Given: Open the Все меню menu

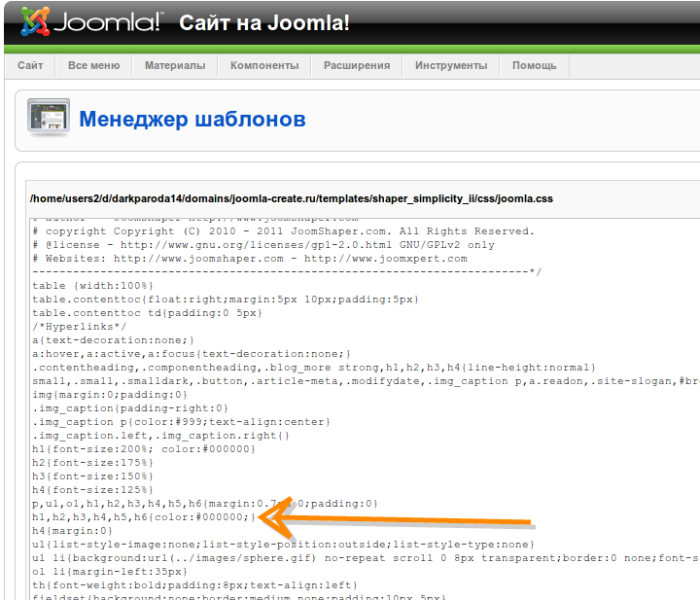Looking at the screenshot, I should 93,65.
